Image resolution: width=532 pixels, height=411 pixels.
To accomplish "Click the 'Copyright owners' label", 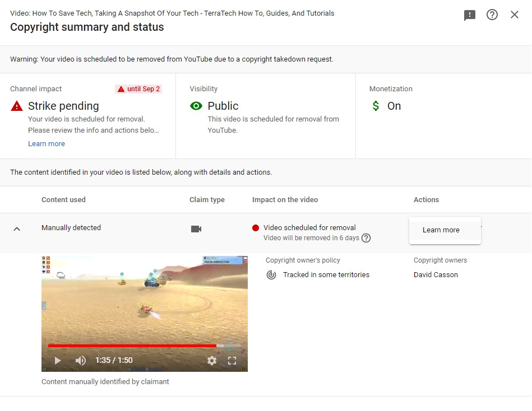I will (x=440, y=260).
